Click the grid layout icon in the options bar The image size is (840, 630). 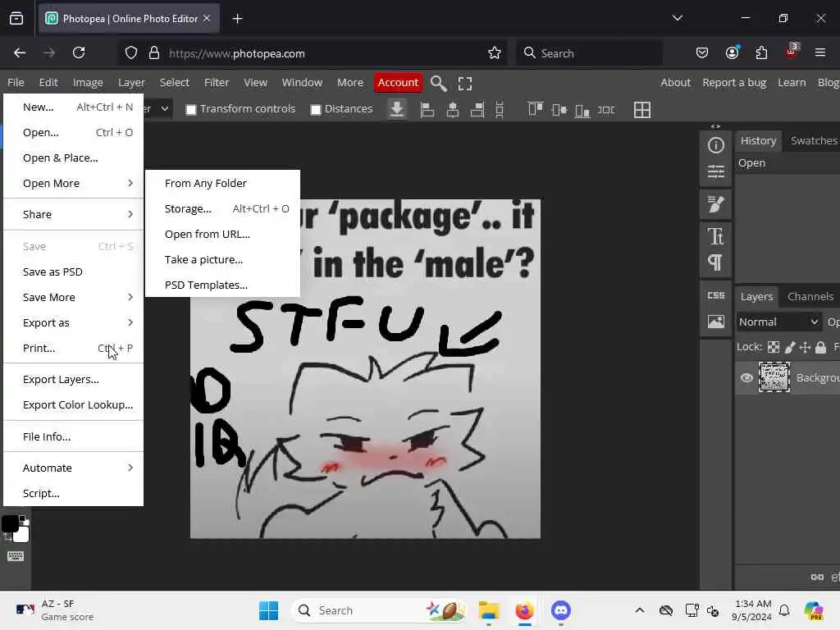coord(641,110)
